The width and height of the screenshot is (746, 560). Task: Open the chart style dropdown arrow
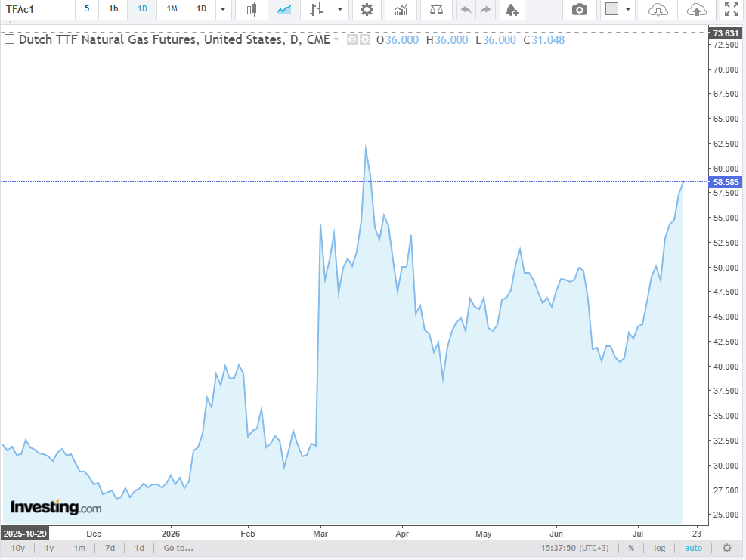(339, 10)
